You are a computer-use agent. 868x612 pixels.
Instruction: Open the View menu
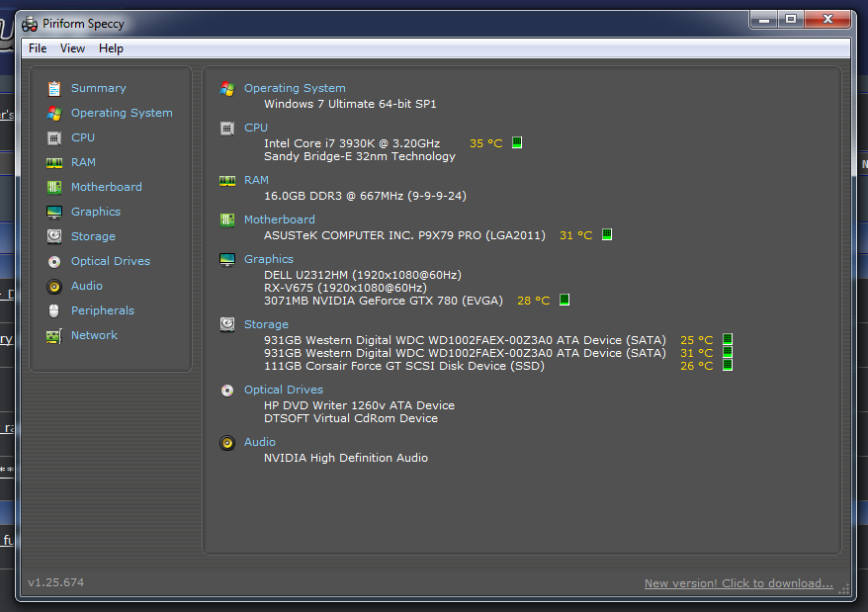coord(72,48)
